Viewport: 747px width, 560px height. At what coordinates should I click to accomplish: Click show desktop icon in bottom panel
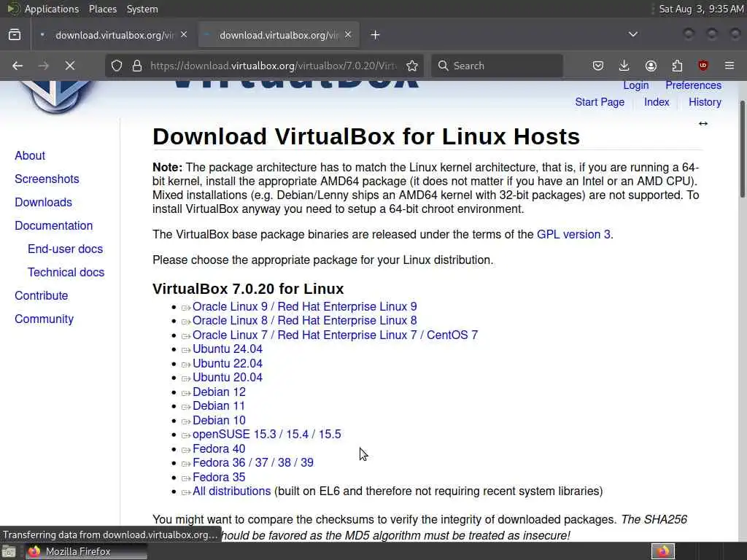click(x=9, y=552)
